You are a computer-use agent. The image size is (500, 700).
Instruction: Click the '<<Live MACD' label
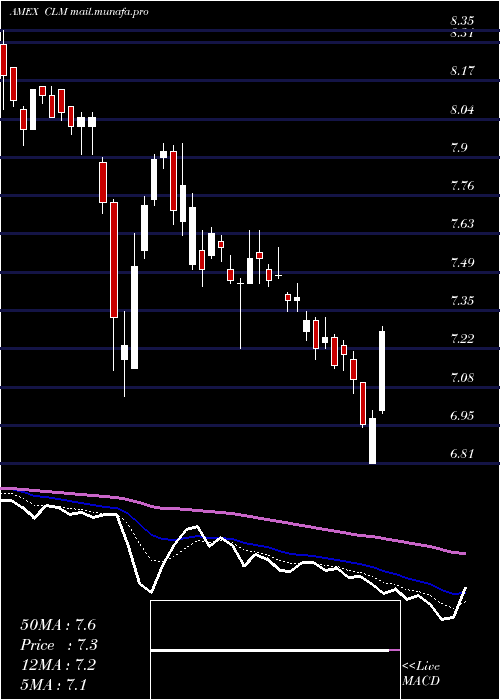click(x=421, y=674)
